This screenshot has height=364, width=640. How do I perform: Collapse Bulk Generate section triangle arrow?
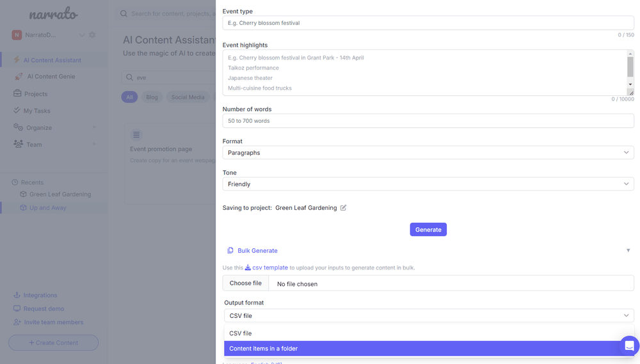tap(628, 251)
